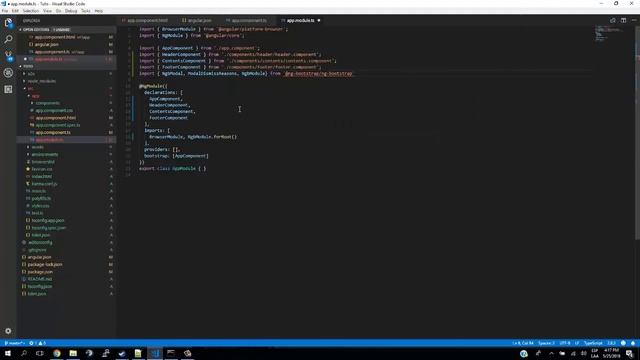
Task: Open the Windows Action Center
Action: click(x=629, y=353)
